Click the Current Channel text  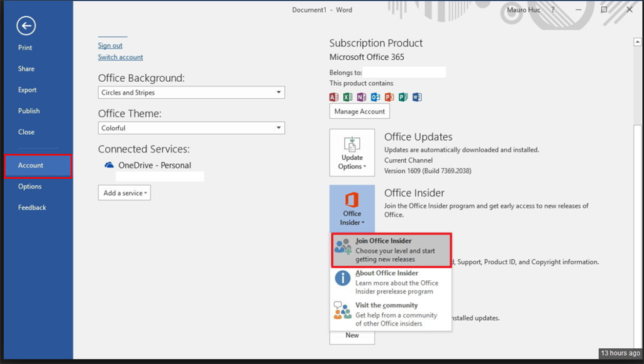(x=408, y=160)
